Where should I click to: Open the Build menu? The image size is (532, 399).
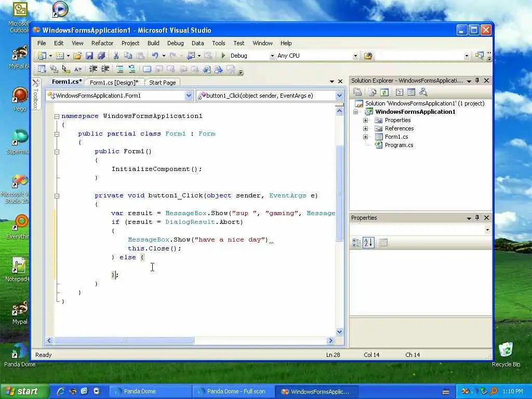tap(153, 43)
